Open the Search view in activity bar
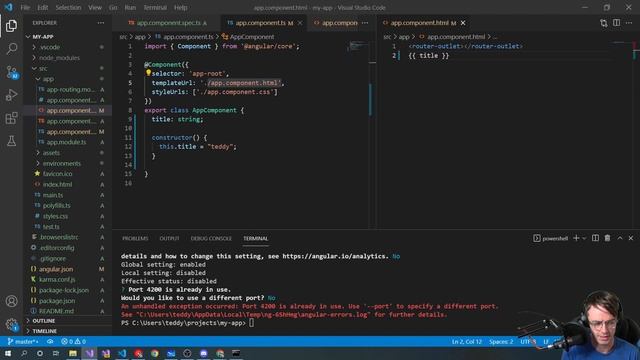Viewport: 640px width, 360px height. tap(11, 49)
